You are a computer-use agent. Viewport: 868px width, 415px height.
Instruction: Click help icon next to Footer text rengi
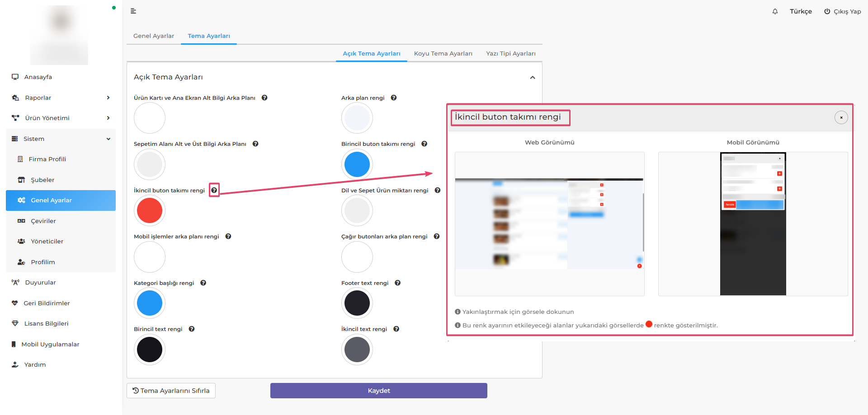[x=397, y=283]
